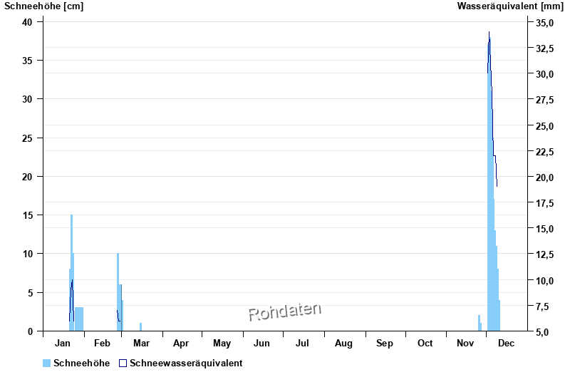
Task: Click the tall February snow bar
Action: (118, 292)
